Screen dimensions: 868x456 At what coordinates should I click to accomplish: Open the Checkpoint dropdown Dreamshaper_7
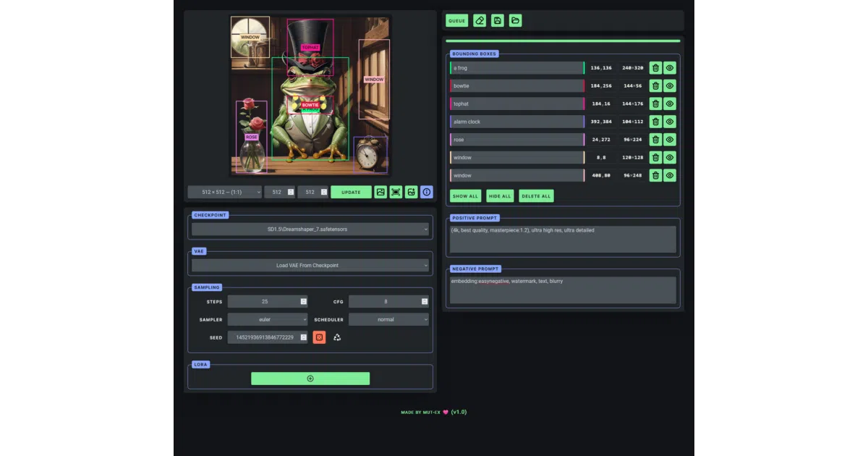pyautogui.click(x=310, y=229)
